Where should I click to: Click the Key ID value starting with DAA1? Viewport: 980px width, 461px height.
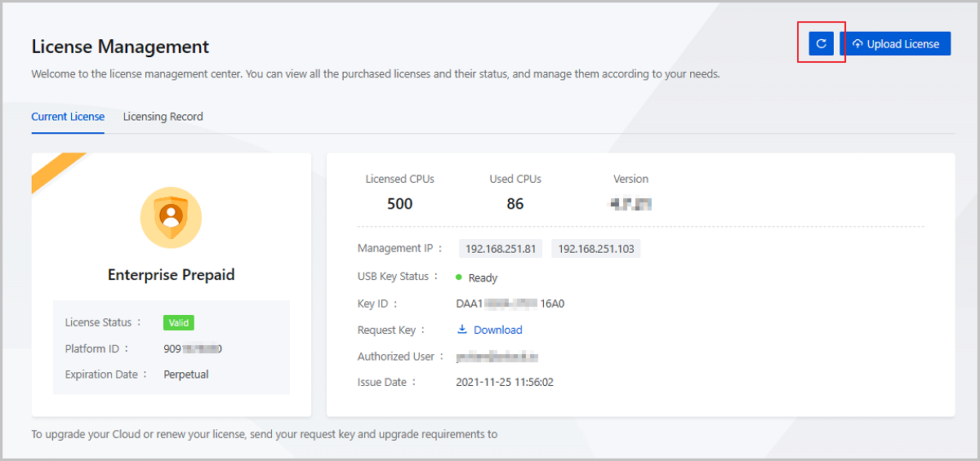pyautogui.click(x=510, y=304)
